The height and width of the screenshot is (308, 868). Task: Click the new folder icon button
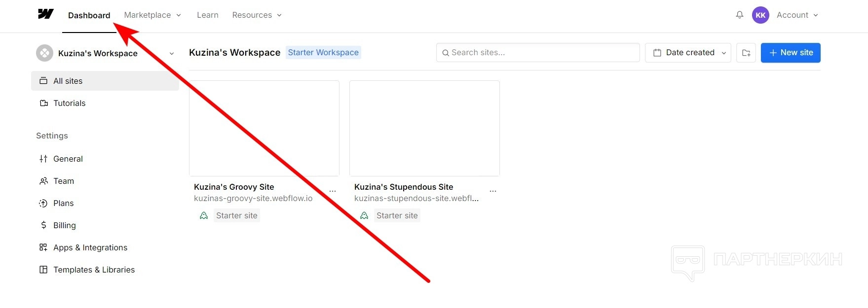pyautogui.click(x=746, y=53)
